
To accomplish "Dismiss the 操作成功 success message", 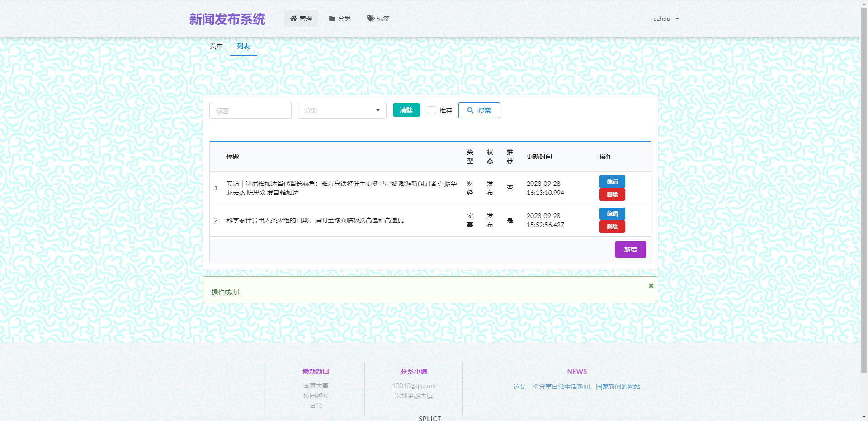I will [x=651, y=286].
